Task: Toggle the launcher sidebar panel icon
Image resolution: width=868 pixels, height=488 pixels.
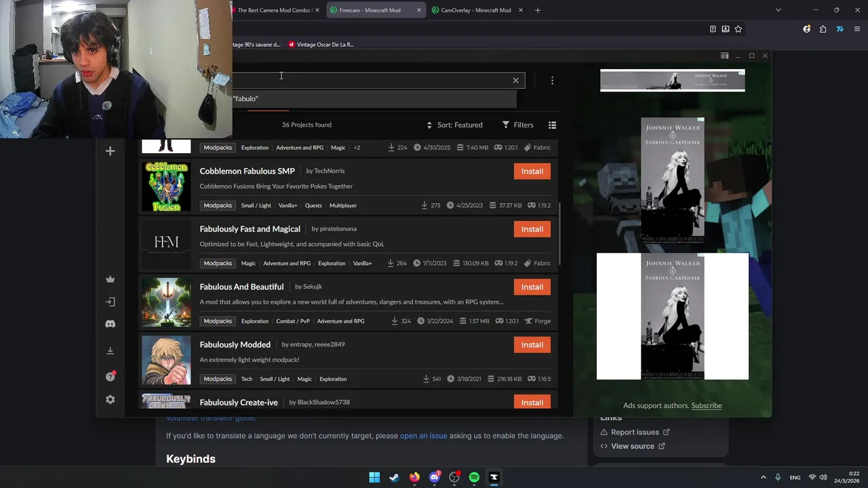Action: (724, 56)
